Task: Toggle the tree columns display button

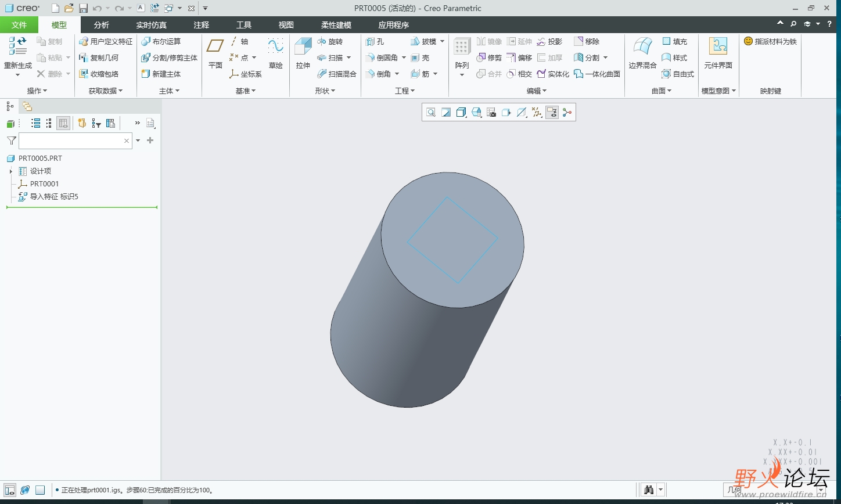Action: 63,123
